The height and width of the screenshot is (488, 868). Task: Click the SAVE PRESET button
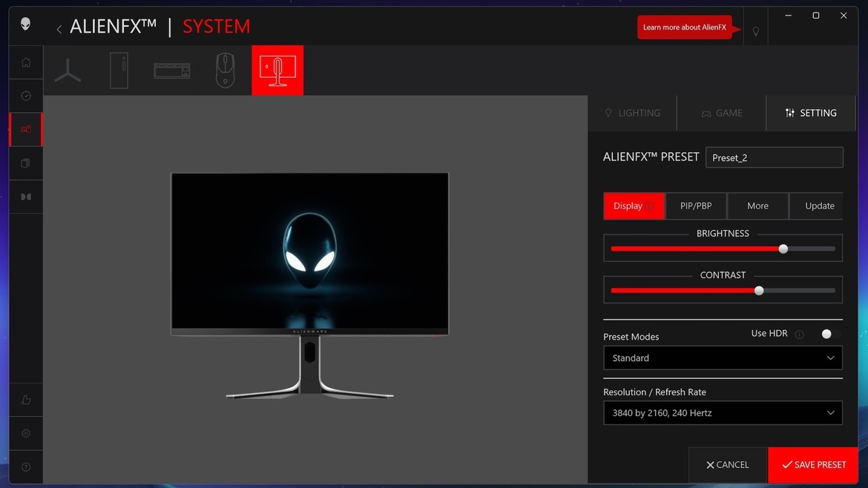pyautogui.click(x=813, y=465)
